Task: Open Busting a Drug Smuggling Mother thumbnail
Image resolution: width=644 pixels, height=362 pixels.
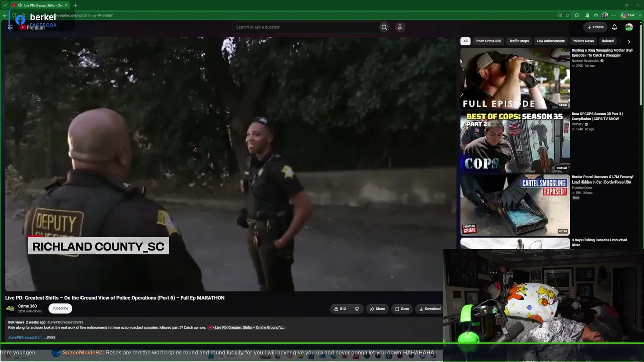Action: tap(515, 78)
